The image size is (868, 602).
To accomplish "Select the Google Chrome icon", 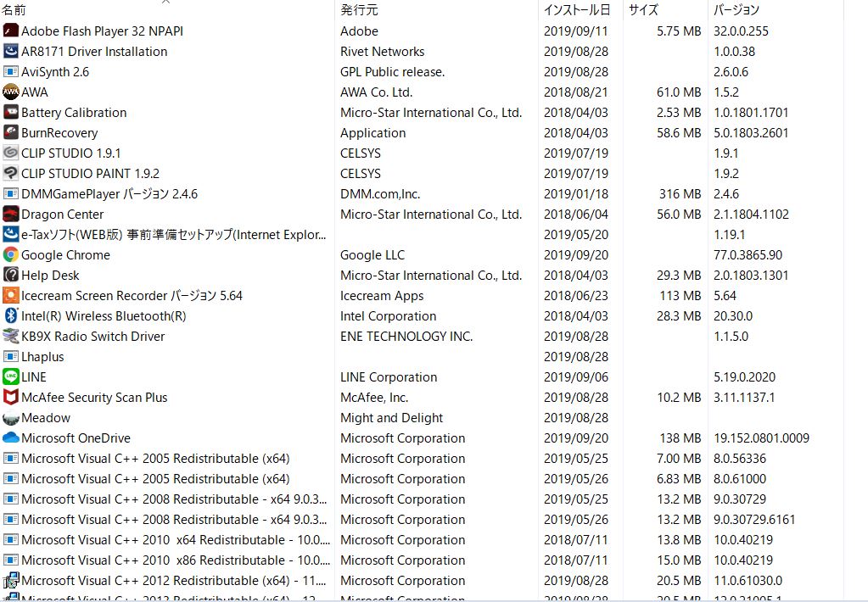I will click(11, 255).
